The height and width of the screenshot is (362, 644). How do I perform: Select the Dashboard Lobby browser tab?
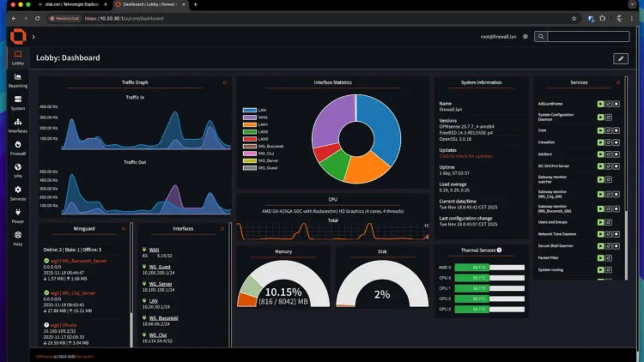(150, 4)
